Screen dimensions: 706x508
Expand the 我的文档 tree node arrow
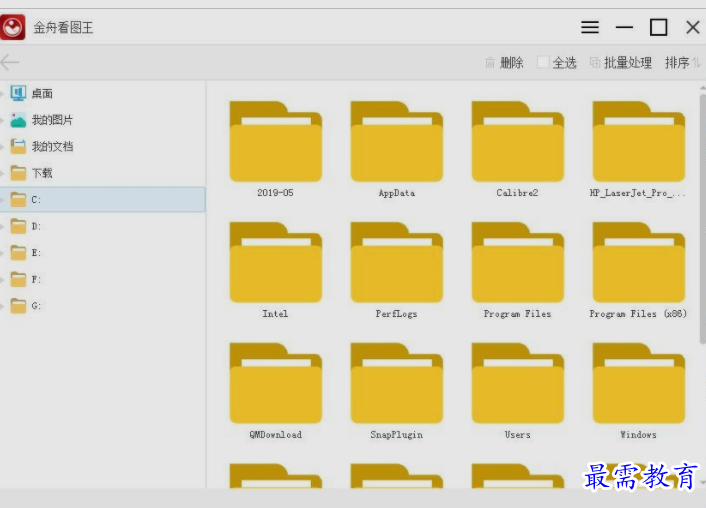tap(2, 147)
